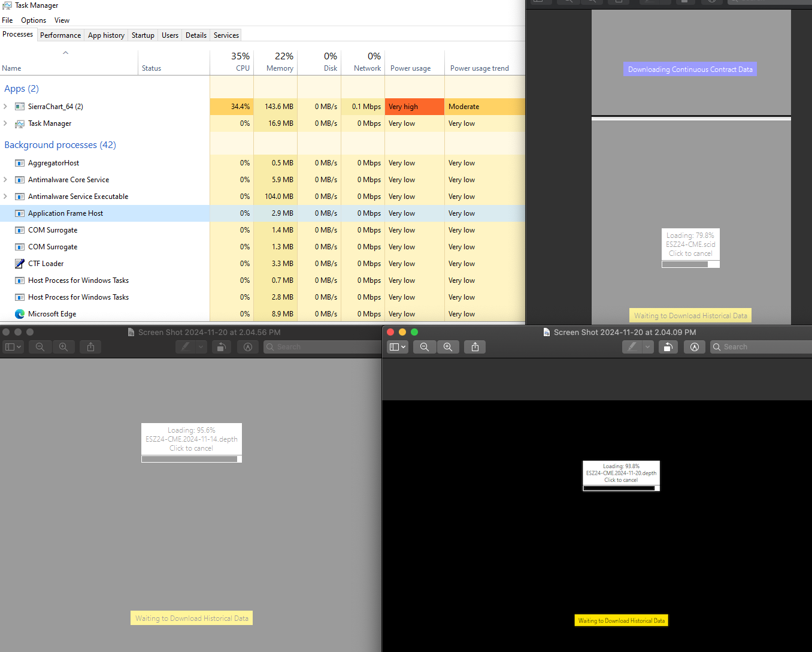Click the ESZ24-CME.scid loading progress bar
This screenshot has width=812, height=652.
pyautogui.click(x=690, y=264)
